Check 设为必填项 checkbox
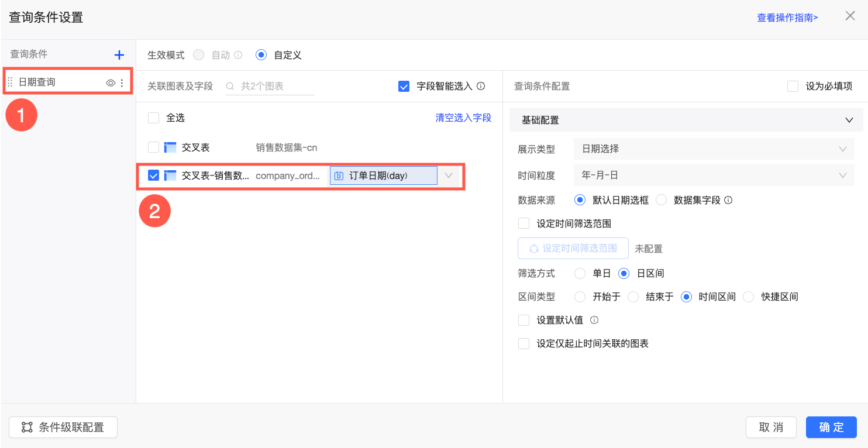The height and width of the screenshot is (448, 868). pos(793,86)
